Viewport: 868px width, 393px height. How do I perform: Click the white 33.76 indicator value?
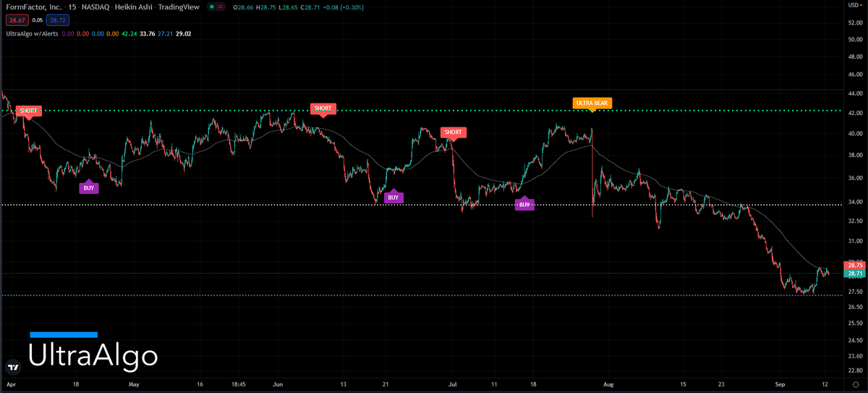pyautogui.click(x=148, y=33)
